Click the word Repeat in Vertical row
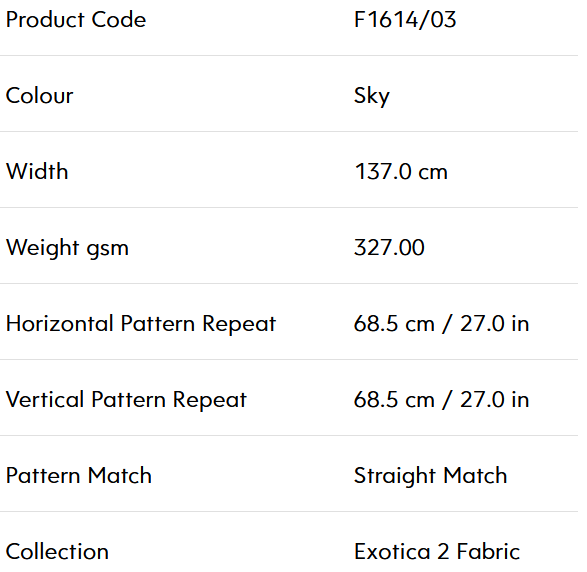This screenshot has height=572, width=587. 210,401
